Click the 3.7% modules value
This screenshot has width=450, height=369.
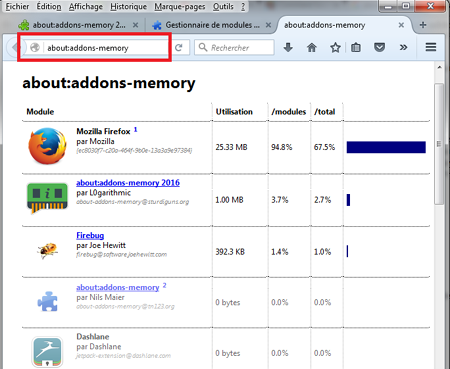pos(280,200)
